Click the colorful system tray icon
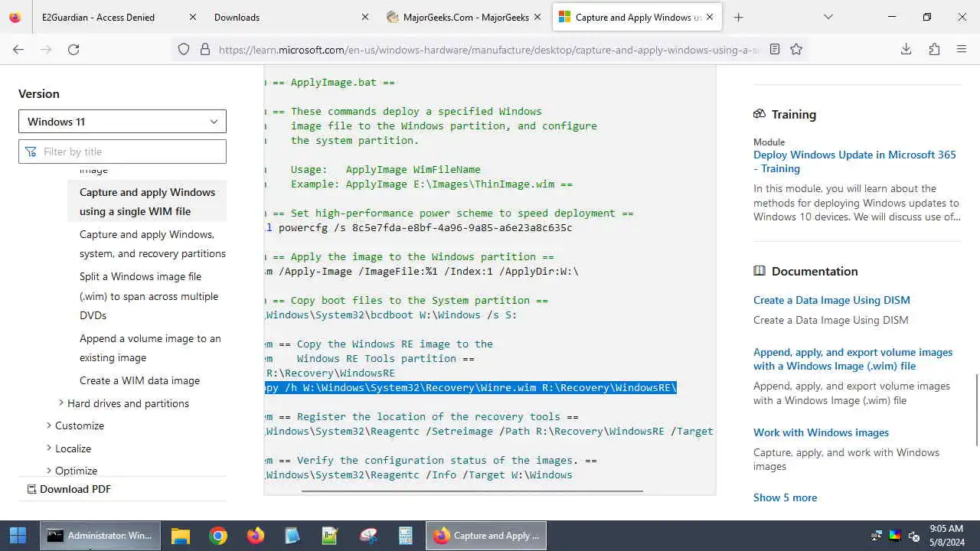The height and width of the screenshot is (551, 980). 895,536
